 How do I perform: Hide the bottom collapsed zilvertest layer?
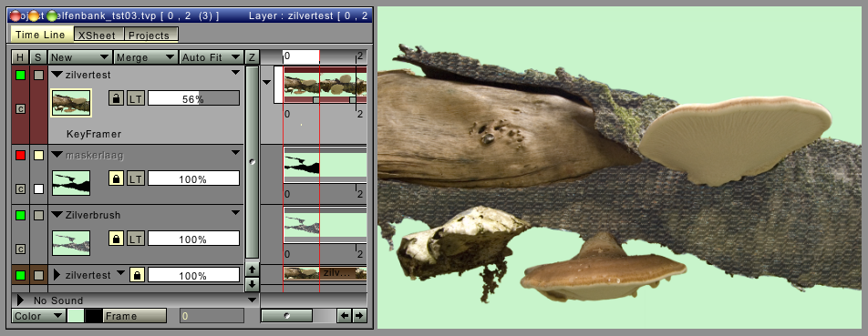click(x=20, y=275)
